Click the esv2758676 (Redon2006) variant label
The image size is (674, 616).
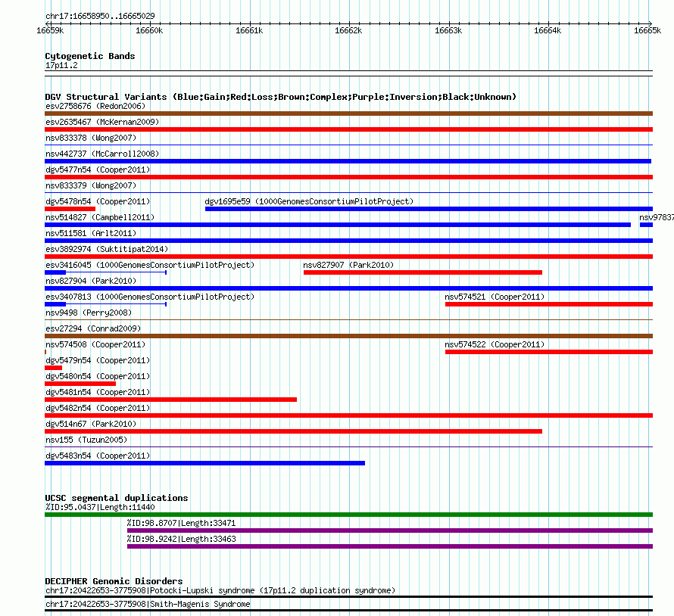[95, 106]
